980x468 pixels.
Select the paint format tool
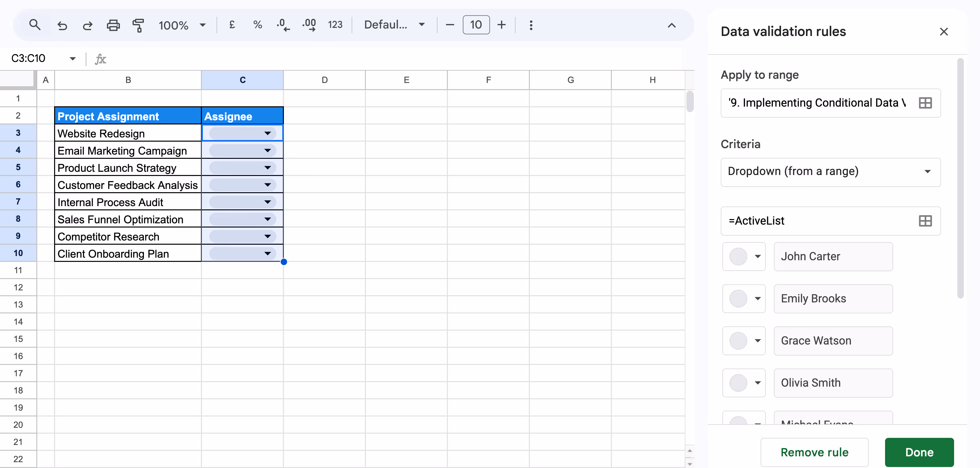click(x=138, y=25)
